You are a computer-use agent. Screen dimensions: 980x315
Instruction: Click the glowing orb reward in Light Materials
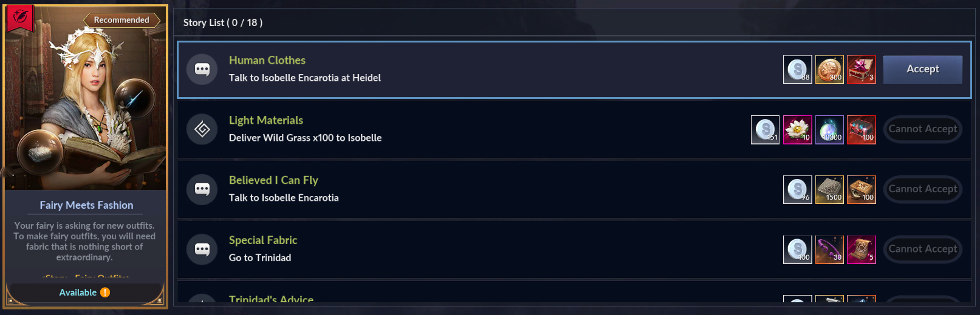point(829,129)
